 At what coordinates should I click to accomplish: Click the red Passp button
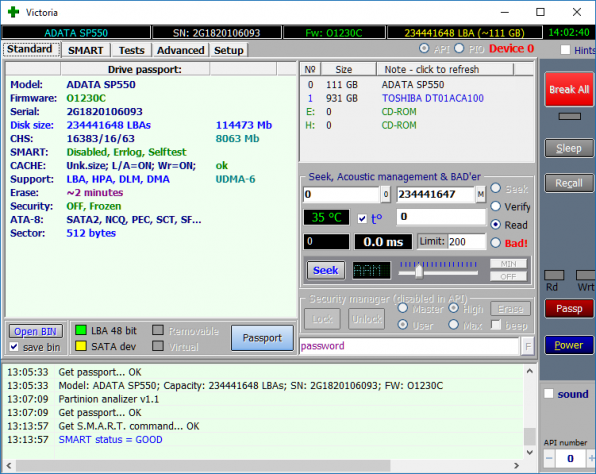(x=569, y=308)
